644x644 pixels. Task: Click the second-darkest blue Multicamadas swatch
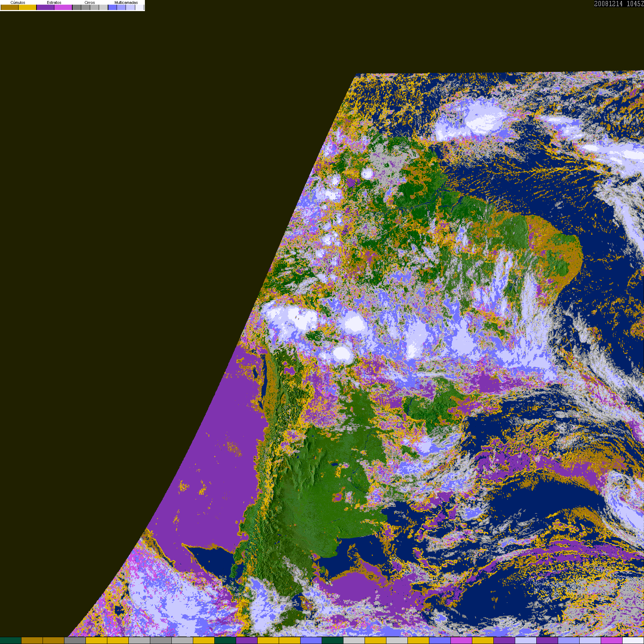(x=121, y=7)
